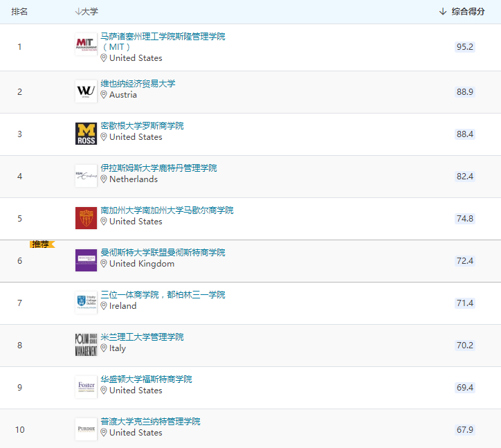Open 马萨诸塞州理工学院斯隆管理学院 link

coord(163,42)
